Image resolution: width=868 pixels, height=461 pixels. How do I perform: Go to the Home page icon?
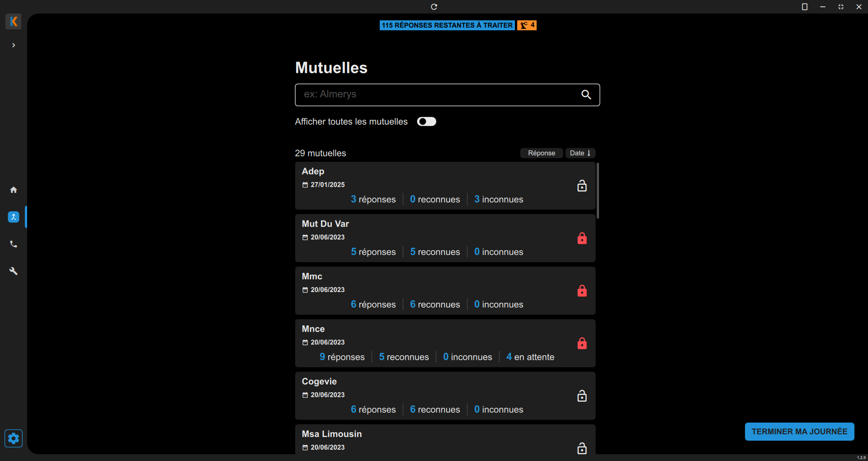click(x=14, y=190)
